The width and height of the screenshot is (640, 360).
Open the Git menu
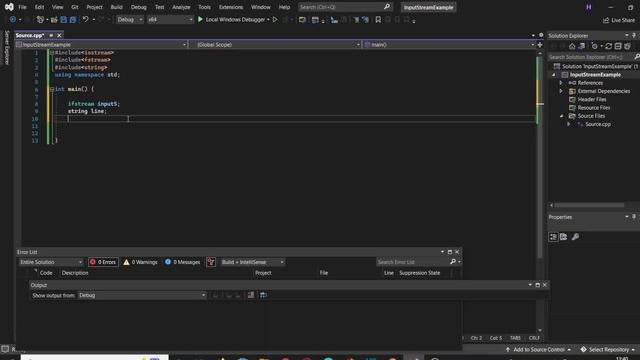(x=74, y=7)
